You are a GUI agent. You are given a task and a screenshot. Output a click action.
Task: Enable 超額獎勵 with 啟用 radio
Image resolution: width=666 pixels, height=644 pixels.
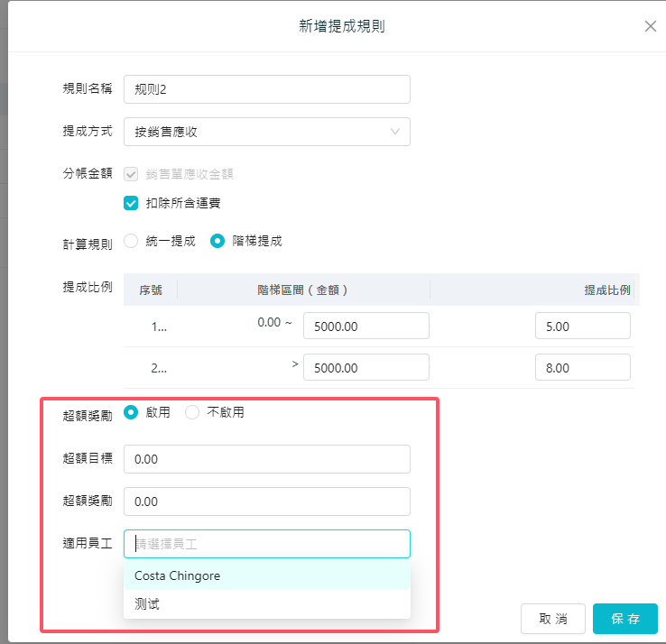(x=131, y=412)
